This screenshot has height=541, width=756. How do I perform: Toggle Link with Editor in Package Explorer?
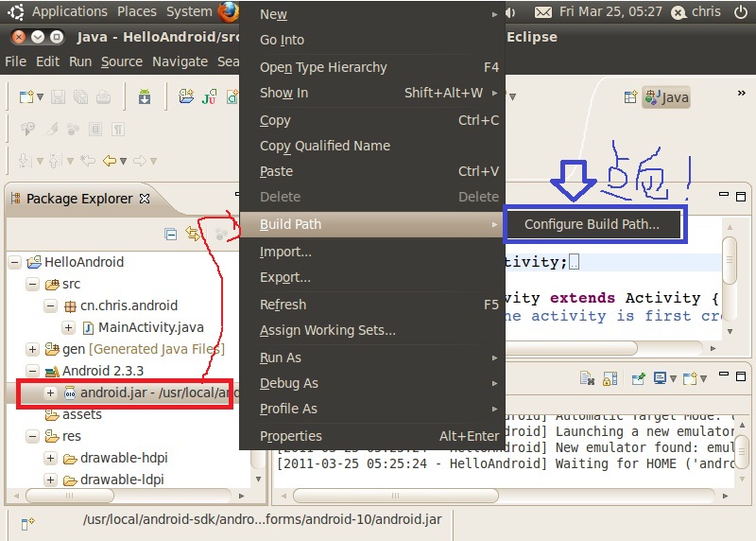tap(193, 234)
